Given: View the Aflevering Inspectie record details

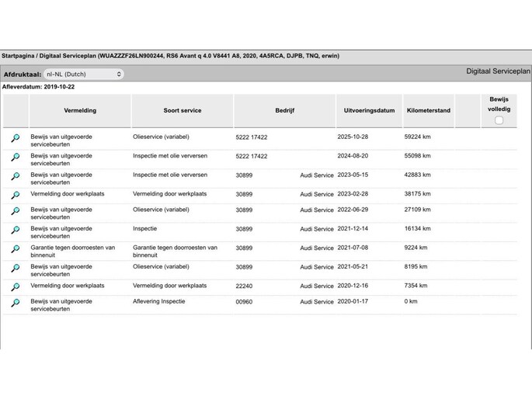Looking at the screenshot, I should pyautogui.click(x=15, y=304).
